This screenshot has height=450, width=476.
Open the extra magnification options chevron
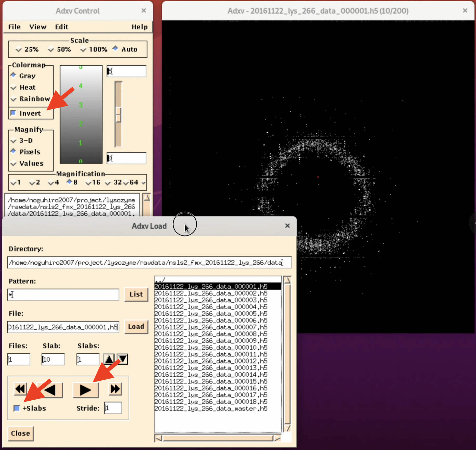coord(144,183)
